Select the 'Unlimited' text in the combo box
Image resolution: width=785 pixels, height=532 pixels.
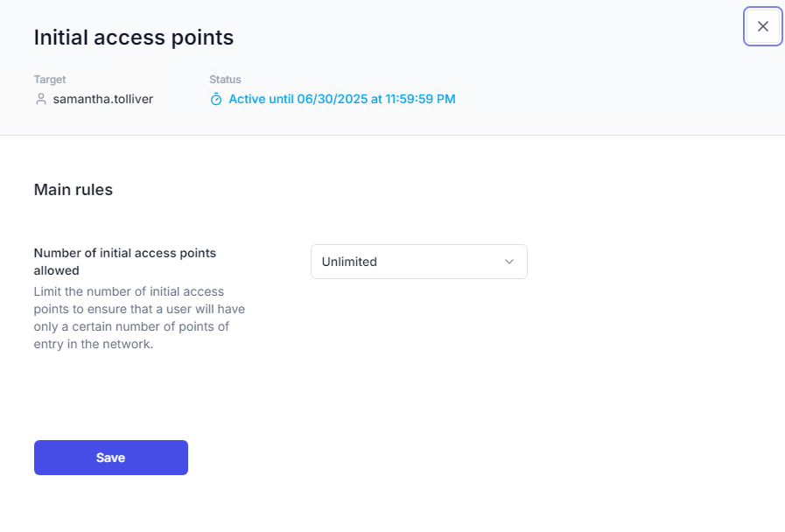(x=349, y=262)
